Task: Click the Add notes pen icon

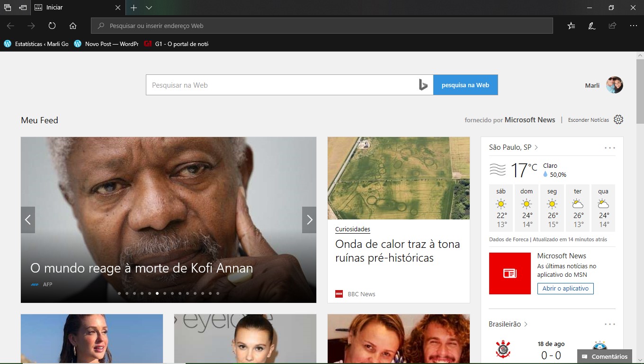Action: pos(592,26)
